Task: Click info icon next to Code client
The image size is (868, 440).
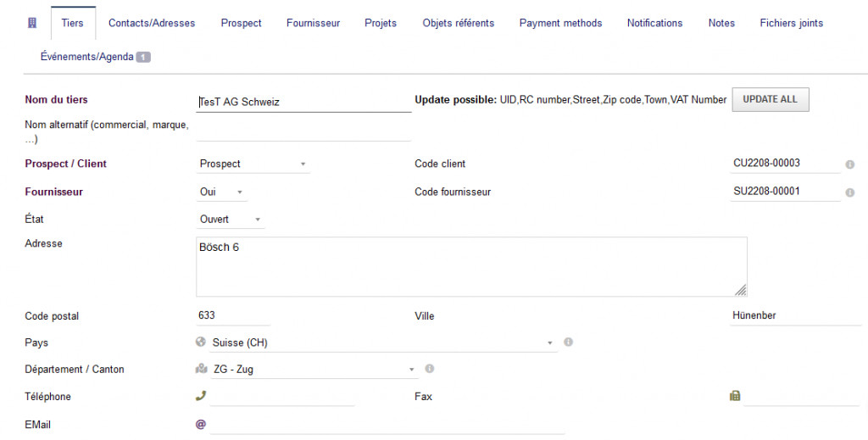Action: 849,164
